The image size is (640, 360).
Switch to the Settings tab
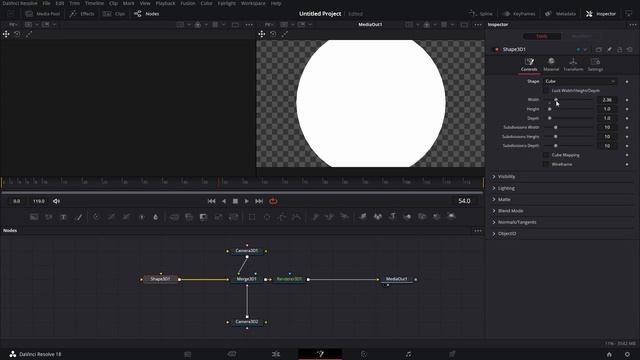[595, 64]
